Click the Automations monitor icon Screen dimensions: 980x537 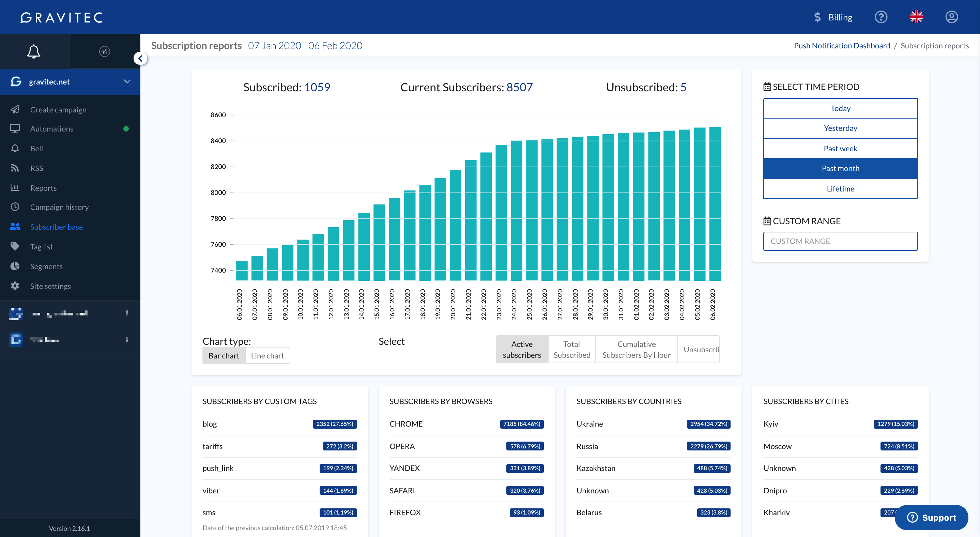(x=15, y=128)
